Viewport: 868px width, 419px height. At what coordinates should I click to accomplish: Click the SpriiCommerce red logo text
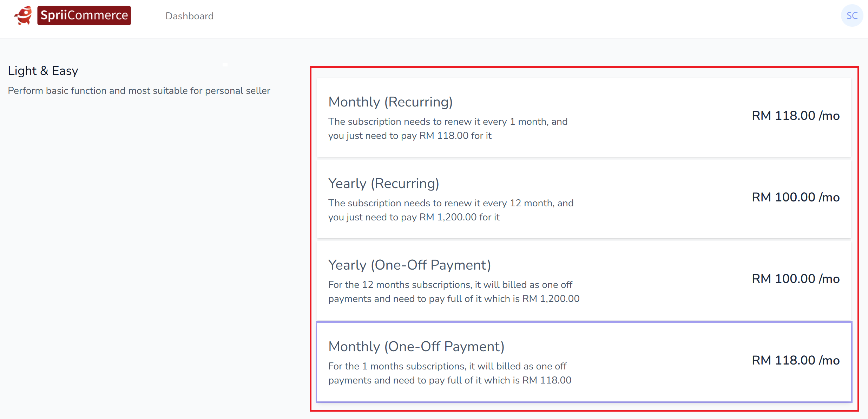(x=84, y=15)
